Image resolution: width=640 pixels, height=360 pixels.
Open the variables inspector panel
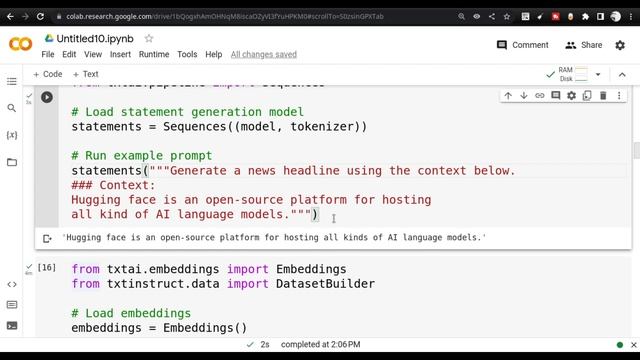pos(12,135)
